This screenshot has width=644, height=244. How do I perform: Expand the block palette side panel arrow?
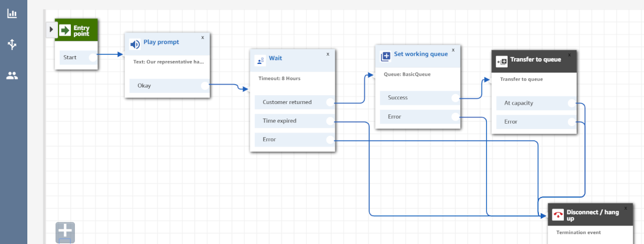click(x=51, y=28)
